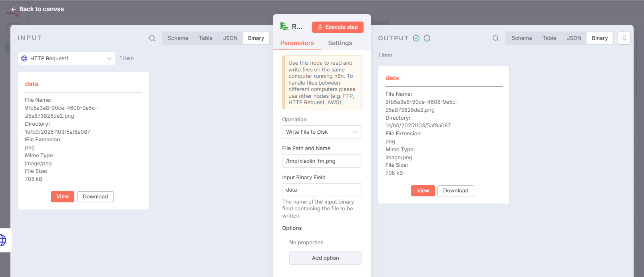644x277 pixels.
Task: Switch input view to Table
Action: coord(206,38)
